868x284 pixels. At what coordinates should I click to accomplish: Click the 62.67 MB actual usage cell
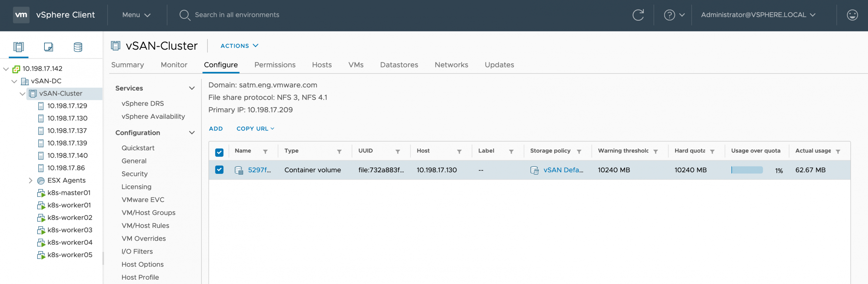(x=810, y=170)
